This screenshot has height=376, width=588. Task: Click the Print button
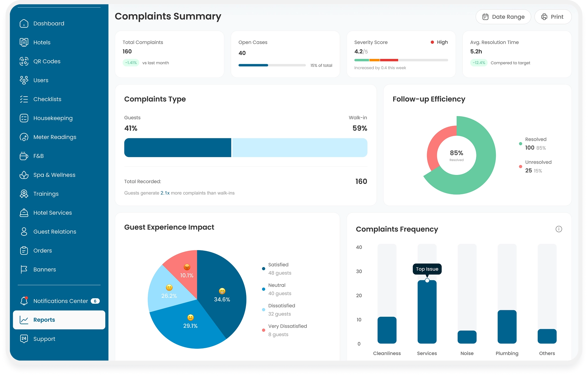(553, 17)
